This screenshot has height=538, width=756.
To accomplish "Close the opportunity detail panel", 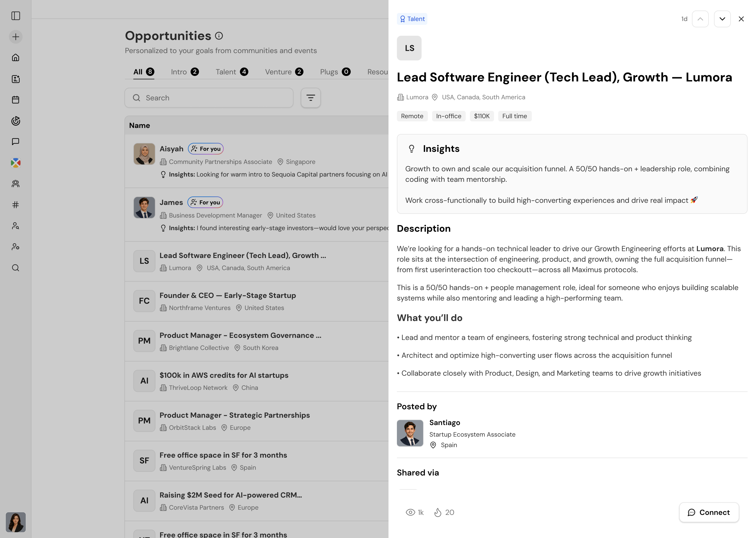I will click(x=741, y=19).
